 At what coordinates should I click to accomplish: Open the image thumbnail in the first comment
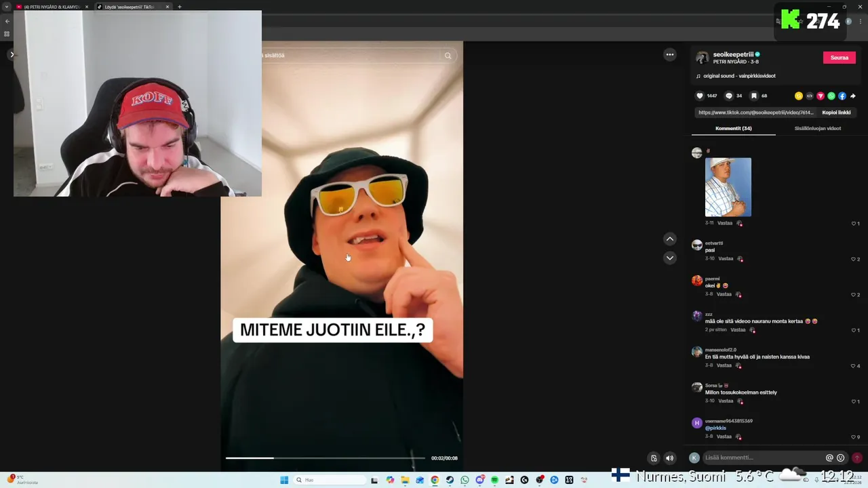click(728, 187)
